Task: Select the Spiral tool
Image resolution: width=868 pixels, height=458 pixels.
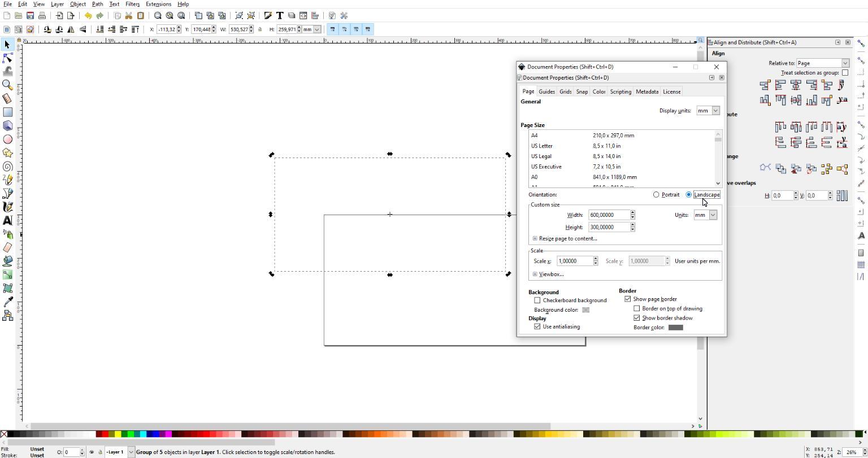Action: tap(7, 166)
